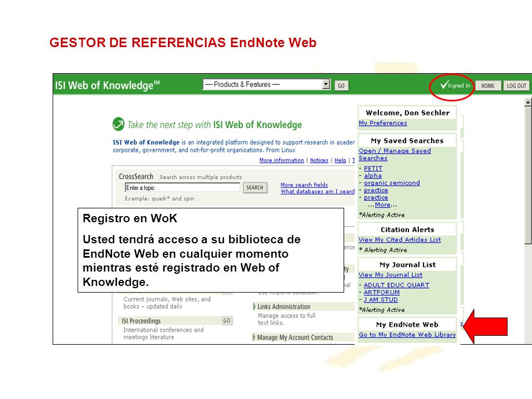Click the vertical scrollbar thumb

pos(528,176)
